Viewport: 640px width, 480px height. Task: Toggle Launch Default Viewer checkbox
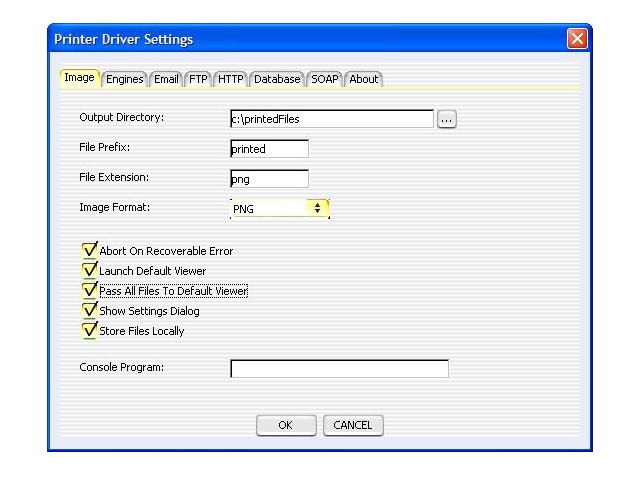pyautogui.click(x=89, y=270)
